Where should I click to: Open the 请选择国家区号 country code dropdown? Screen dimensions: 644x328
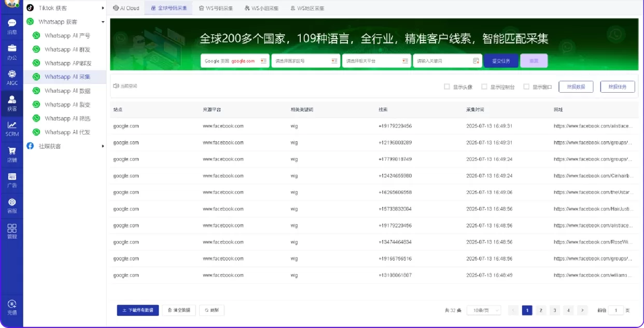[305, 61]
